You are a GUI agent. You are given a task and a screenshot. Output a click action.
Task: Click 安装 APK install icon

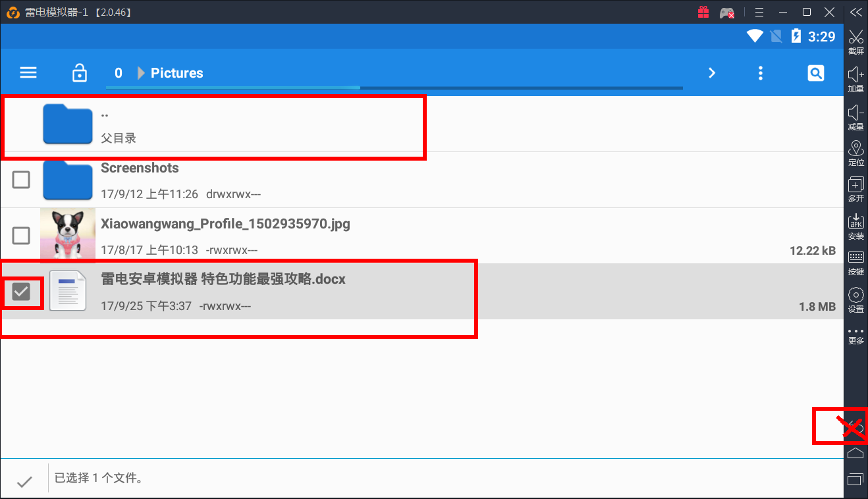click(x=856, y=227)
